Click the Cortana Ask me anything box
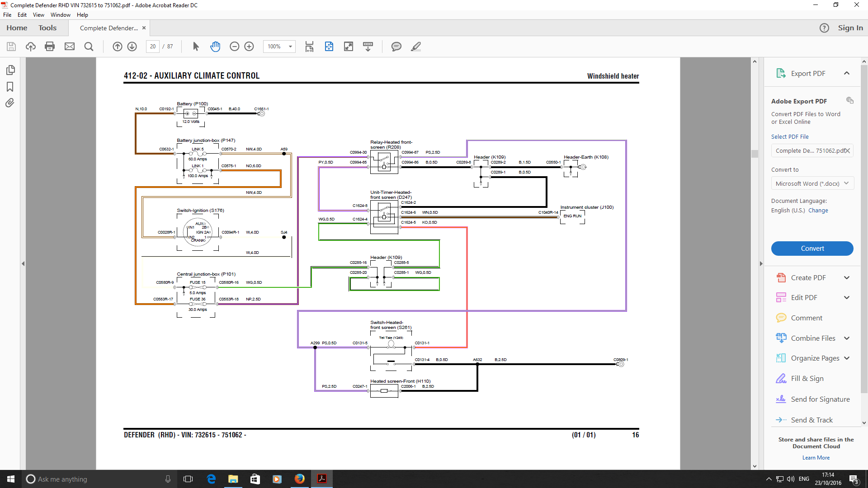Viewport: 868px width, 488px height. pos(99,479)
